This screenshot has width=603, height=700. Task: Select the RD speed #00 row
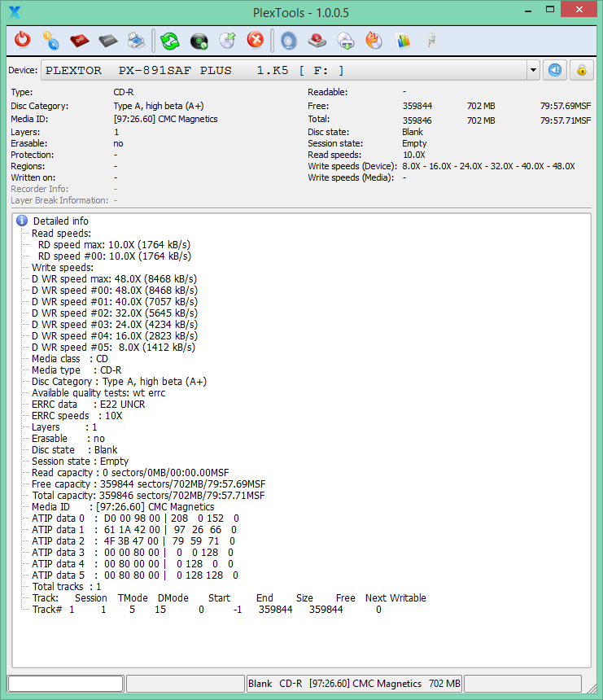click(115, 256)
